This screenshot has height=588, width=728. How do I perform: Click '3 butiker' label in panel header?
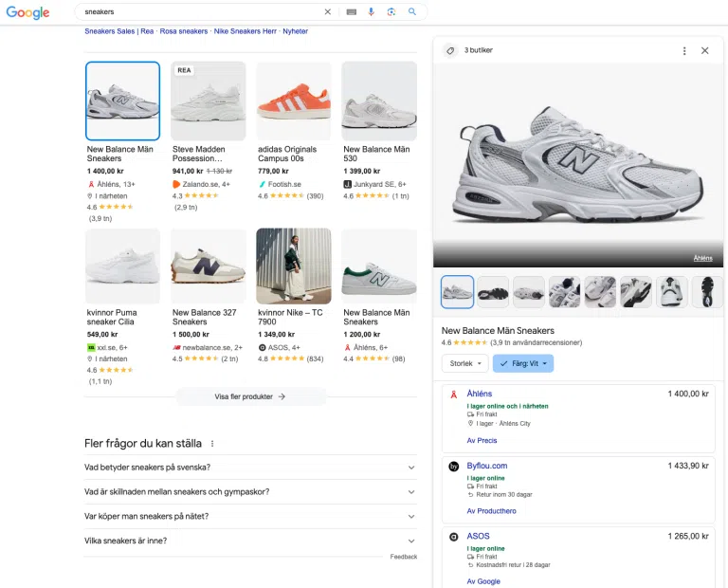[478, 50]
